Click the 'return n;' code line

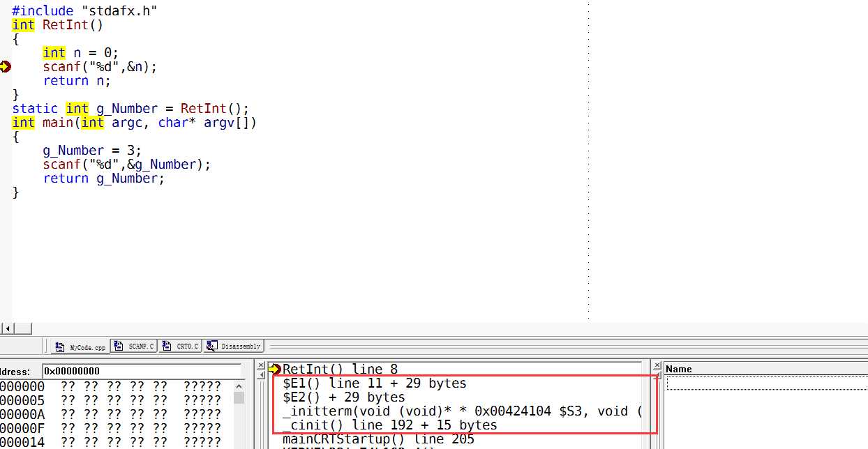77,80
